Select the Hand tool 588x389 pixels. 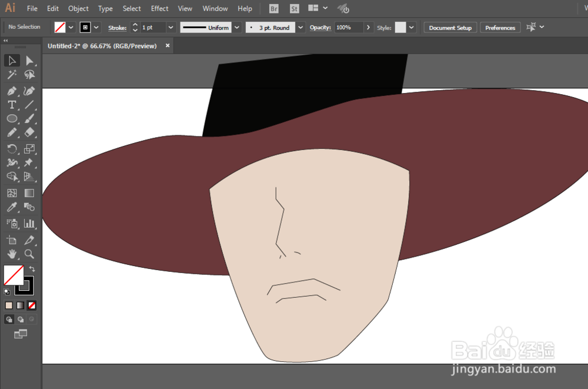point(12,254)
